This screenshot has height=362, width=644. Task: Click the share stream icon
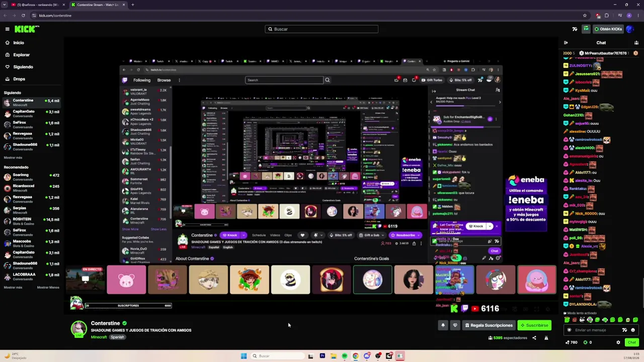[x=534, y=338]
